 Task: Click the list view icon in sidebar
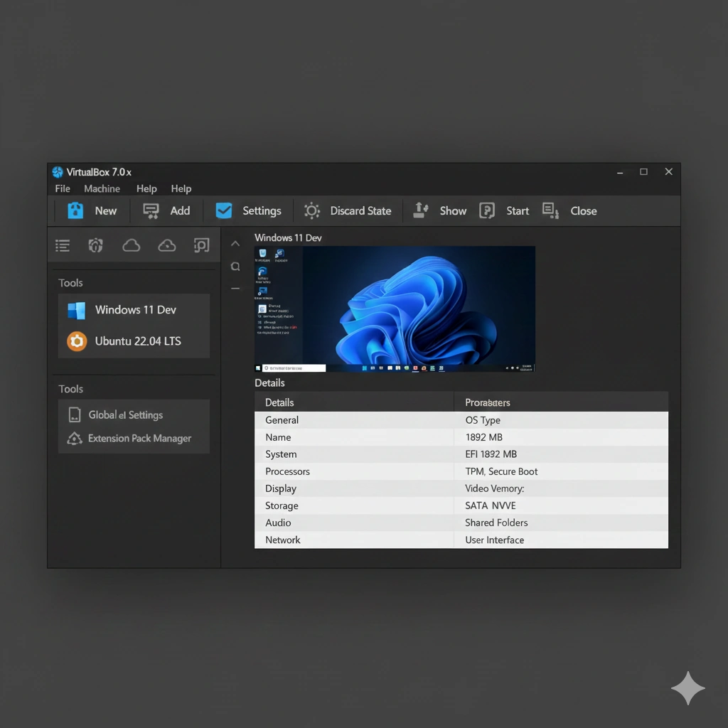63,246
